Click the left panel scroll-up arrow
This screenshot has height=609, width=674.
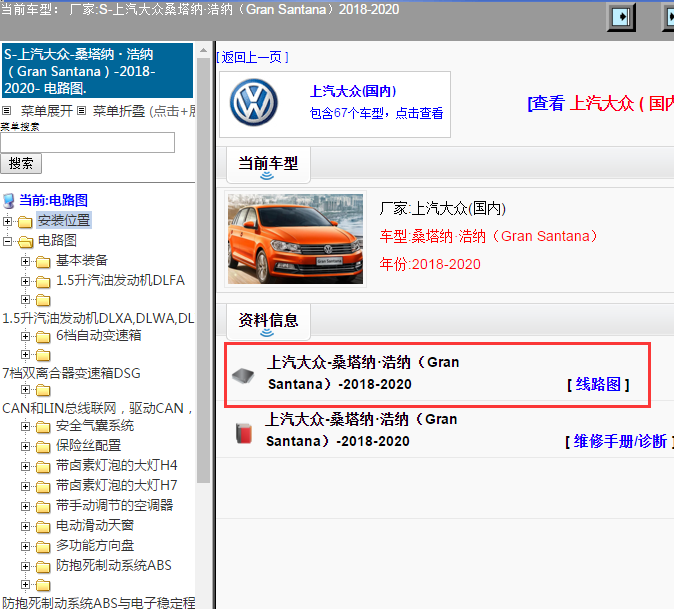[x=203, y=51]
